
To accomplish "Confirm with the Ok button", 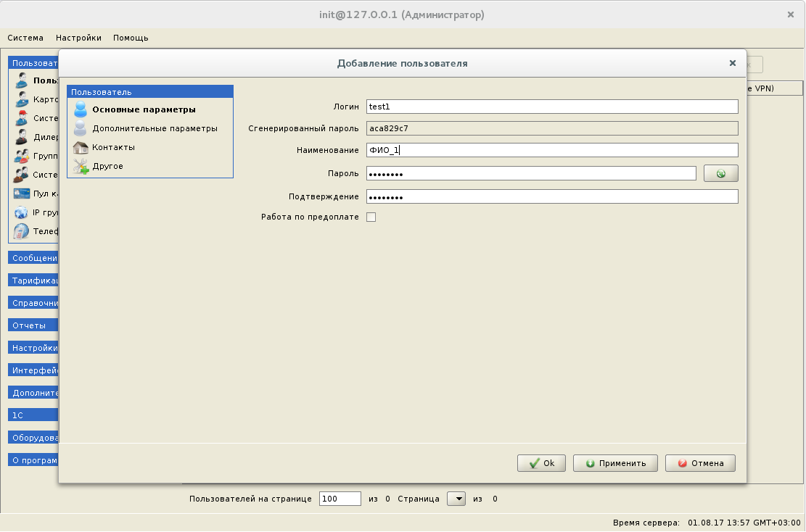I will point(541,463).
